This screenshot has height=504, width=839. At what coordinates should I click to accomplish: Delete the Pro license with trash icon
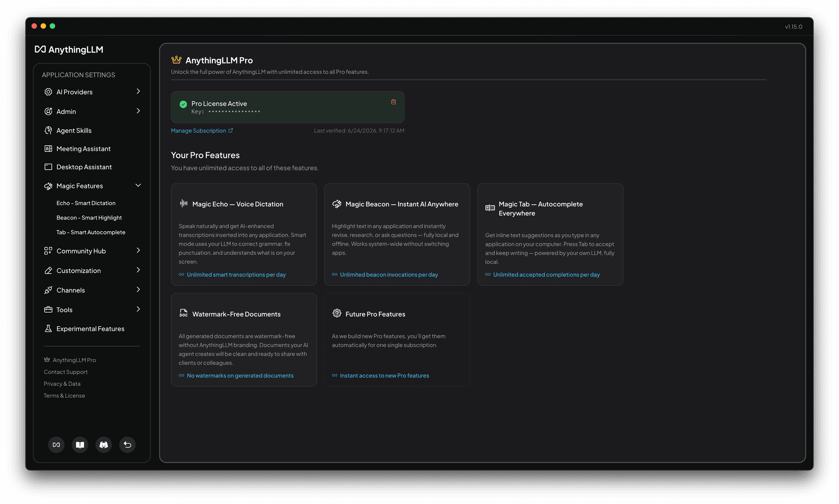coord(393,102)
